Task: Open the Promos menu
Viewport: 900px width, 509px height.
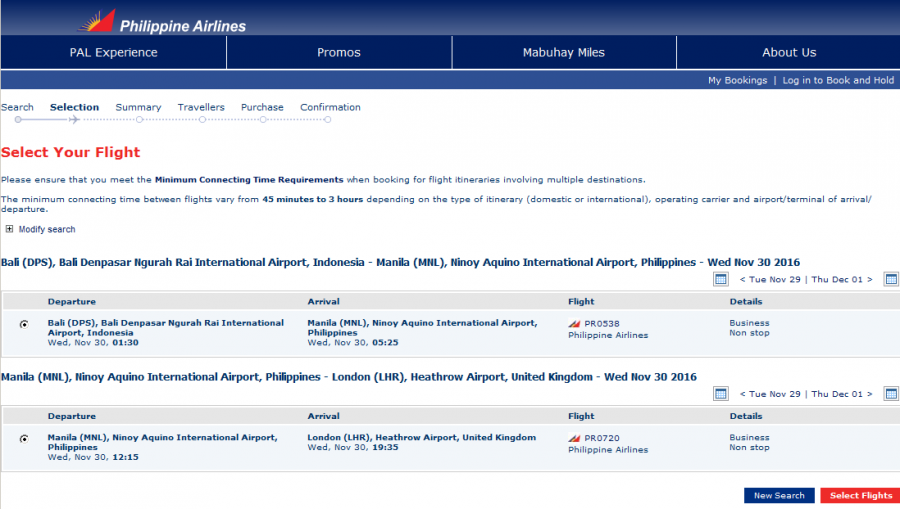Action: pos(339,52)
